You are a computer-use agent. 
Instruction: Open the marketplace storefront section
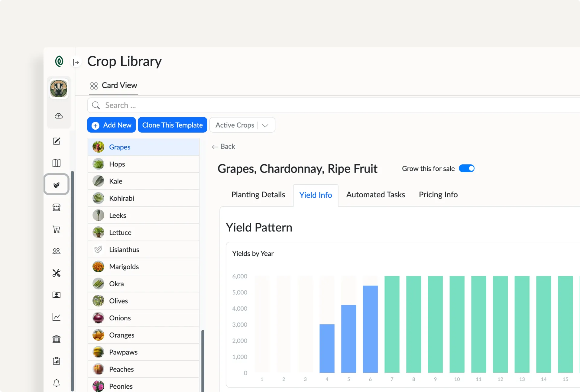pyautogui.click(x=56, y=208)
